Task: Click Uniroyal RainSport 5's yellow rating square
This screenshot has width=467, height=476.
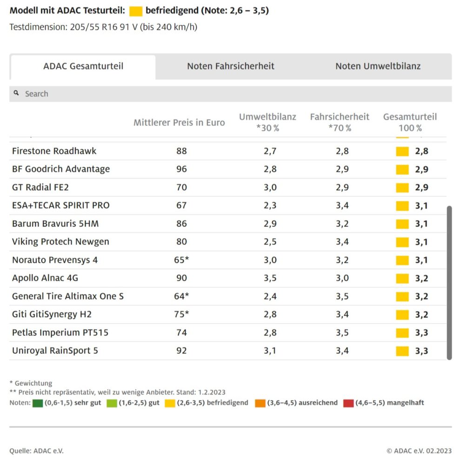Action: [x=402, y=351]
